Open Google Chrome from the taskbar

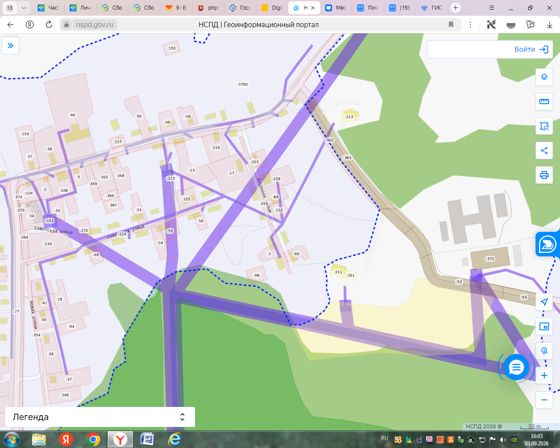[93, 439]
